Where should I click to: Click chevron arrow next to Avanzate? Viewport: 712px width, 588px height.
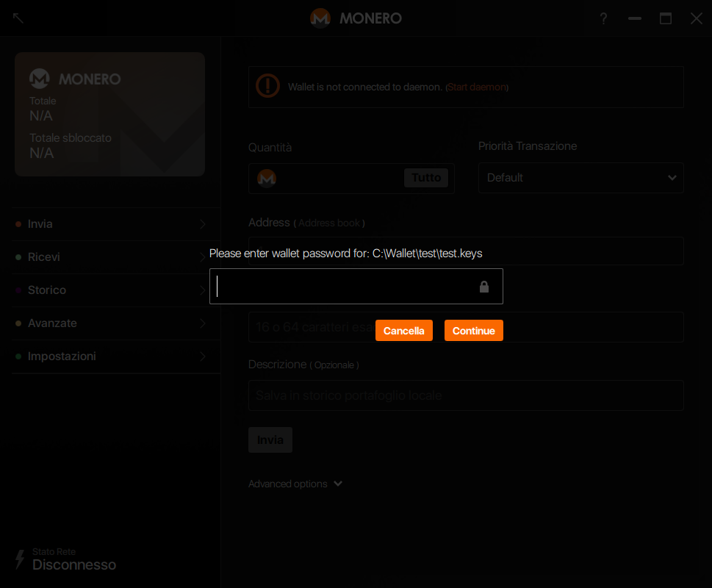[203, 323]
